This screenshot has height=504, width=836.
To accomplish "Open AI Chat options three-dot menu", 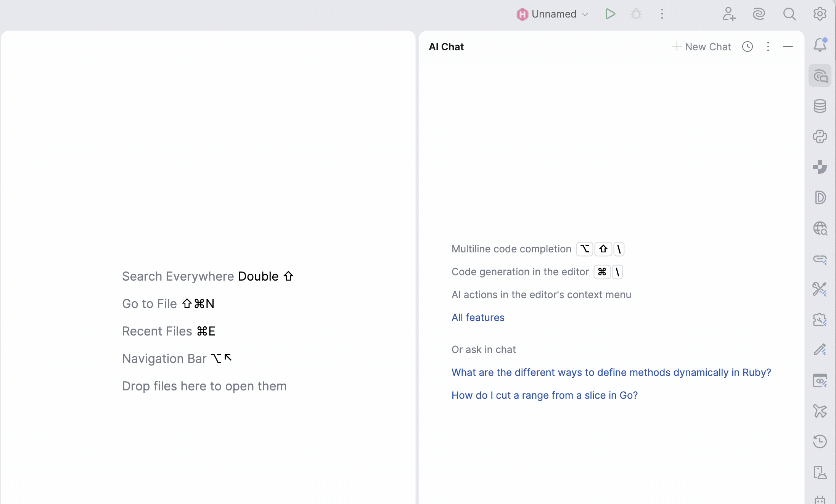I will (x=768, y=47).
